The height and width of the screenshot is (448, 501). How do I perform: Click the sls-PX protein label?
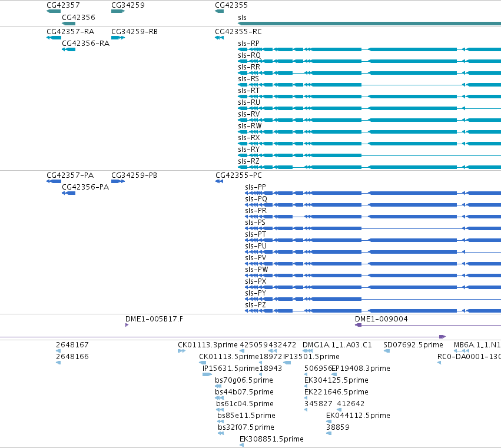[x=256, y=281]
